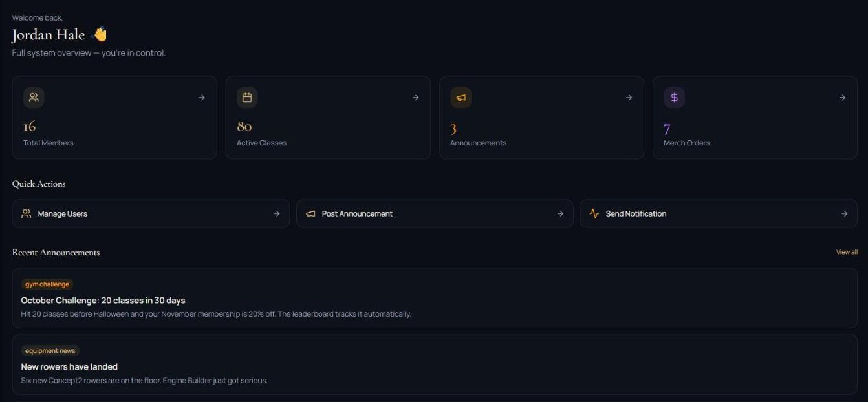The width and height of the screenshot is (868, 402).
Task: Open October Challenge announcement title
Action: [103, 301]
